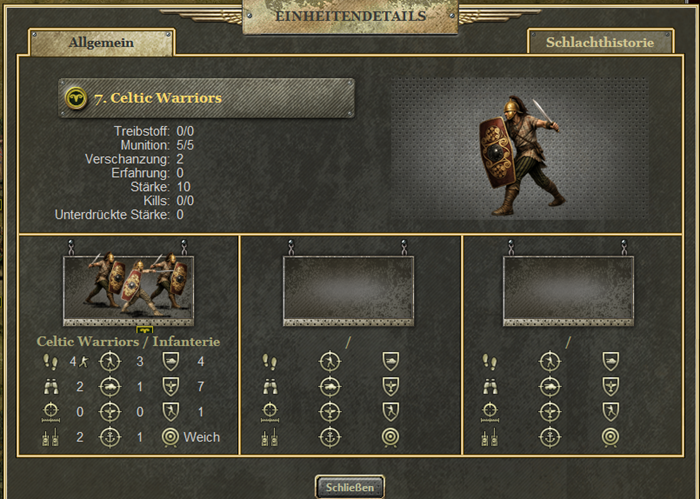Click the naval attack anchor icon showing 1
This screenshot has width=700, height=499.
click(110, 437)
